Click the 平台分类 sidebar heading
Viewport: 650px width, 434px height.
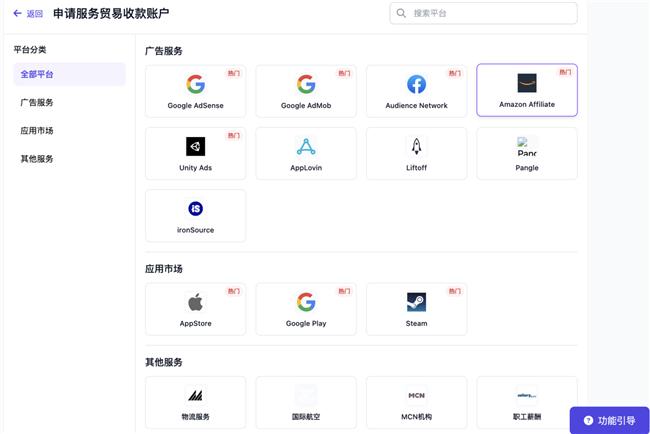(30, 50)
